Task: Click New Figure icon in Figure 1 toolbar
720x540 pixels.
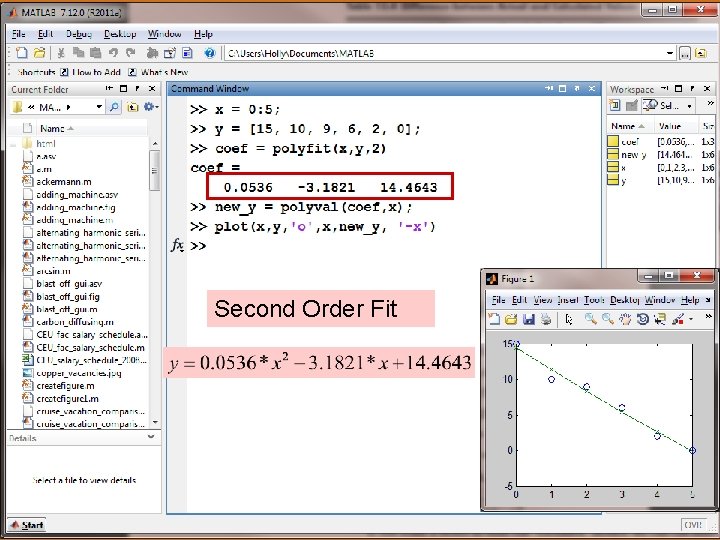Action: 494,319
